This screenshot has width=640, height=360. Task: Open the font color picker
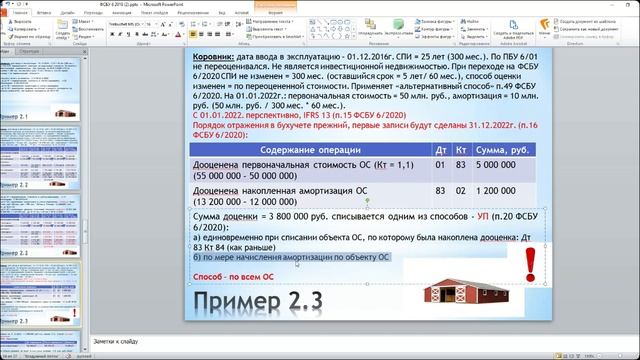(179, 35)
